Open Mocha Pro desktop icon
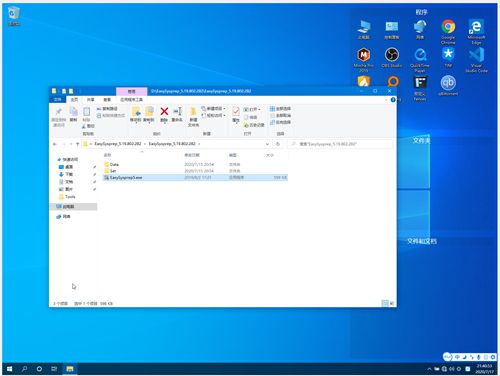 [x=364, y=55]
